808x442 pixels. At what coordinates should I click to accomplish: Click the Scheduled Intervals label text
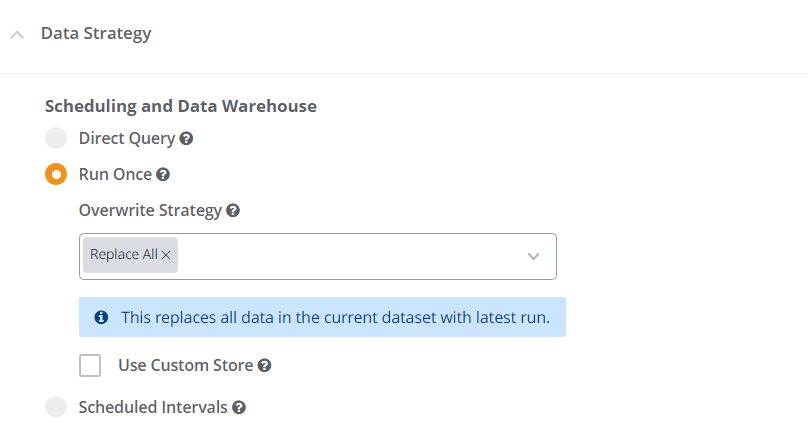click(153, 407)
